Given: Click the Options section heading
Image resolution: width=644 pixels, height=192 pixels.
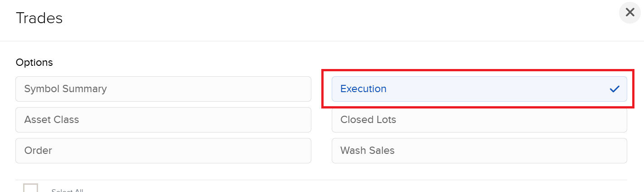Looking at the screenshot, I should [34, 62].
